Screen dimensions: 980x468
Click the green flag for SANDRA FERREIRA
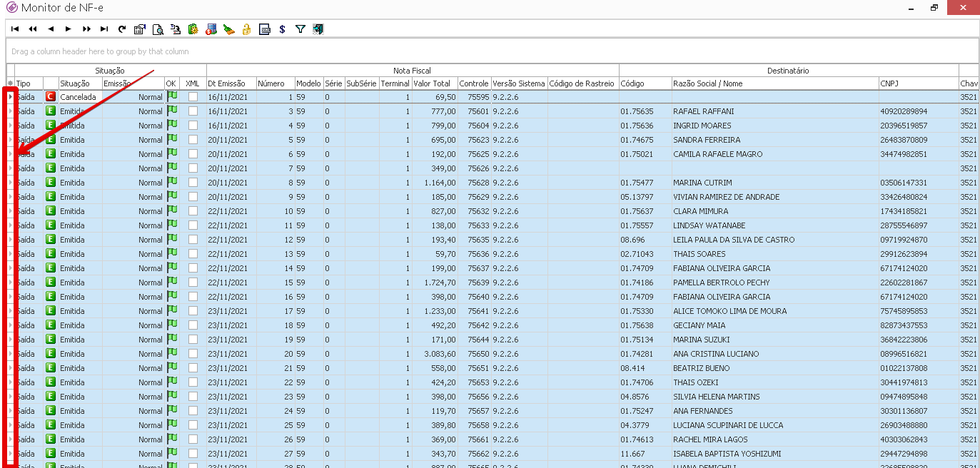[172, 140]
